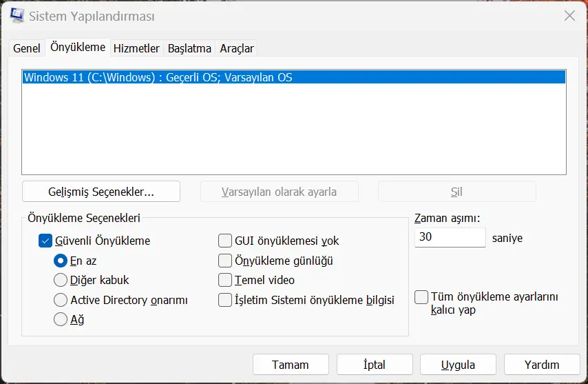Click the Sistem Yapılandırması title bar icon
This screenshot has width=588, height=384.
pos(17,15)
